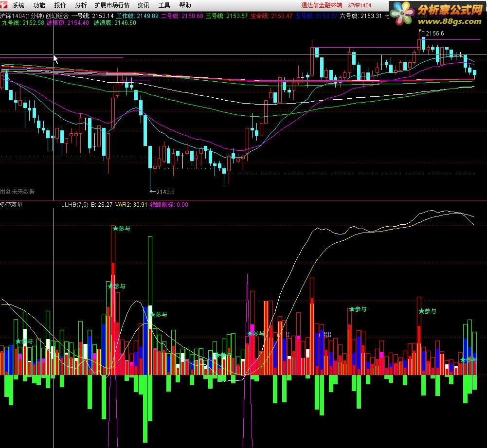
Task: Click the 绝路航标: 0.00 value
Action: [169, 205]
